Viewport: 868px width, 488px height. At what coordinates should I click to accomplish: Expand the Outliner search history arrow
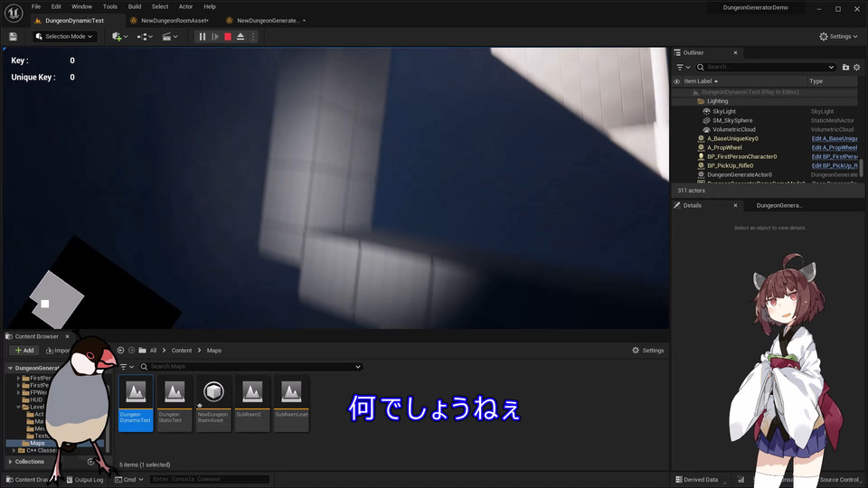(831, 67)
